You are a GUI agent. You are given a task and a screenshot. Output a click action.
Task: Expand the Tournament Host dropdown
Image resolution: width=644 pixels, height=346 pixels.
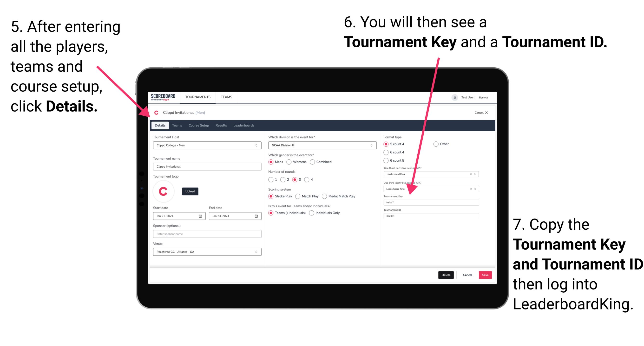[x=255, y=145]
